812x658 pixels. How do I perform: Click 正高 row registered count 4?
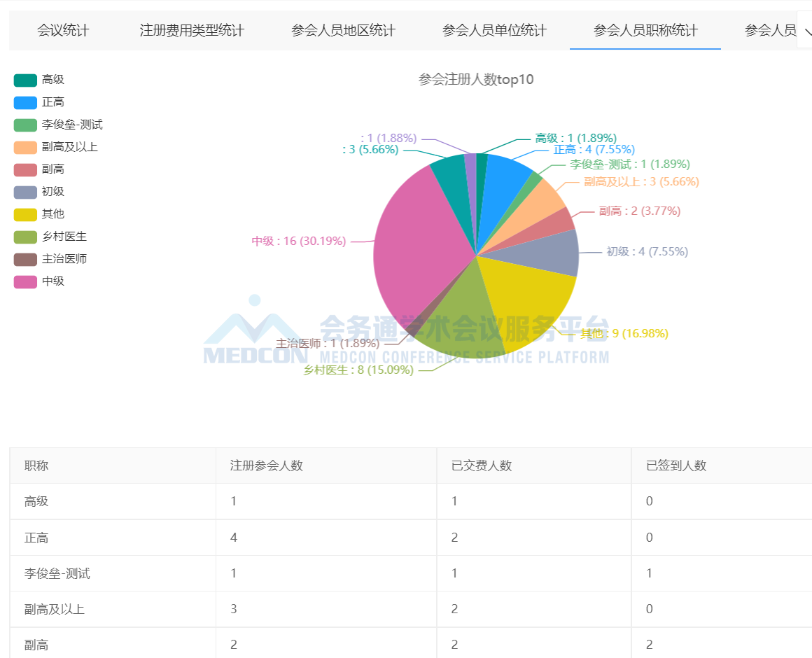pyautogui.click(x=234, y=538)
